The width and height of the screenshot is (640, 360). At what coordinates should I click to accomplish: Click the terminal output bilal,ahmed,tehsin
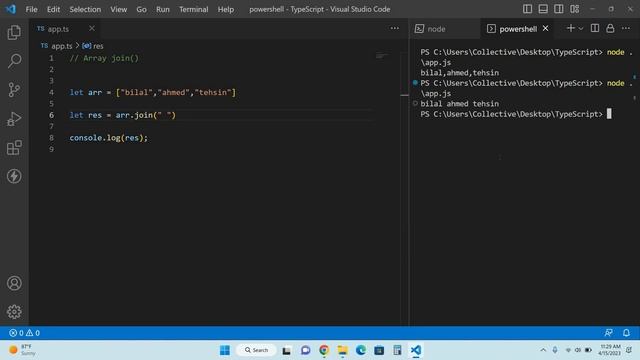point(460,73)
